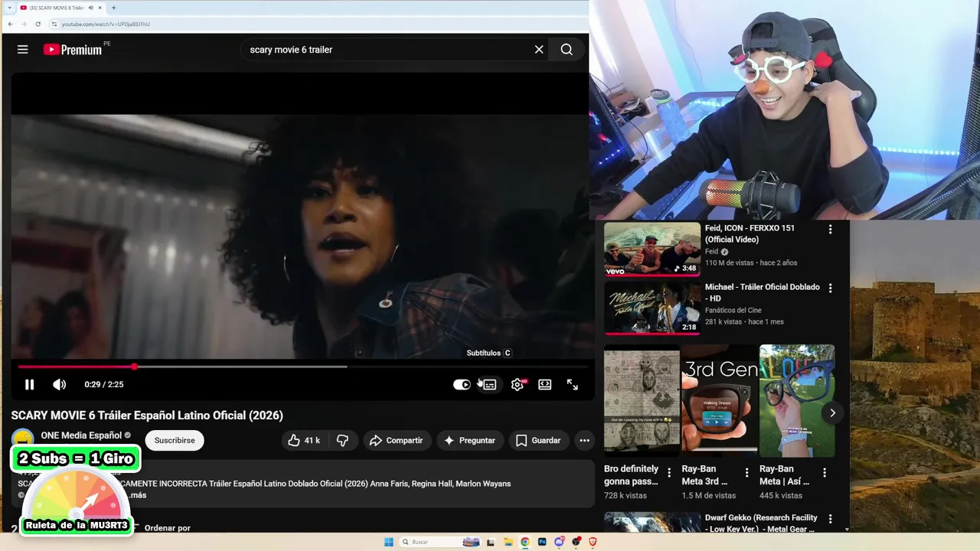Open Task View on taskbar
980x551 pixels.
click(x=491, y=542)
